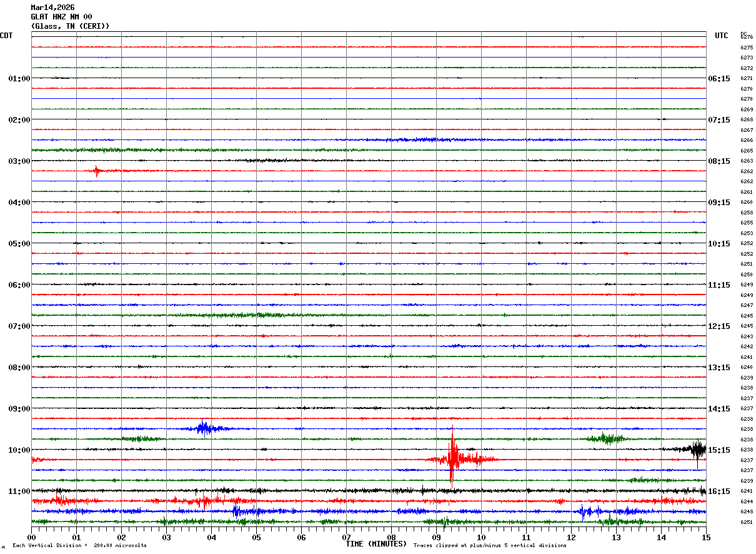Select the 07:00 CDT row label

(x=19, y=326)
